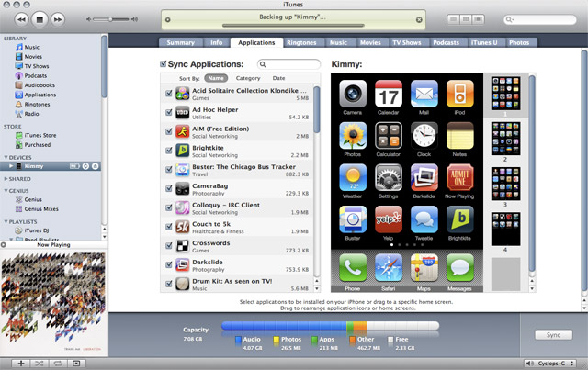Open the Cyclops-G speaker dropdown

[x=549, y=364]
